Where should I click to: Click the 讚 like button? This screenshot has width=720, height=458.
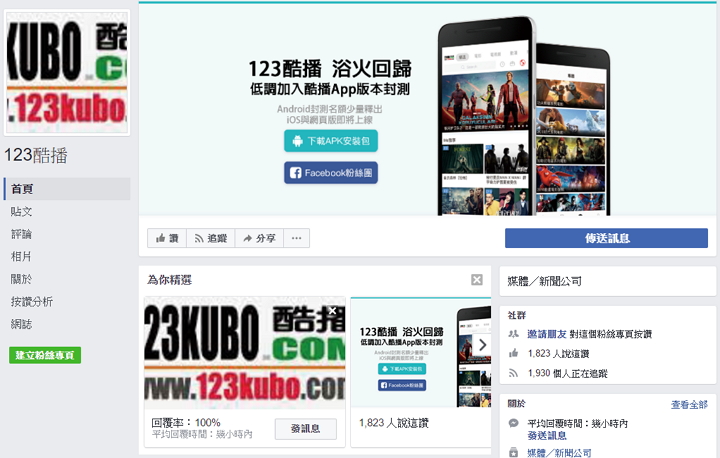click(167, 238)
